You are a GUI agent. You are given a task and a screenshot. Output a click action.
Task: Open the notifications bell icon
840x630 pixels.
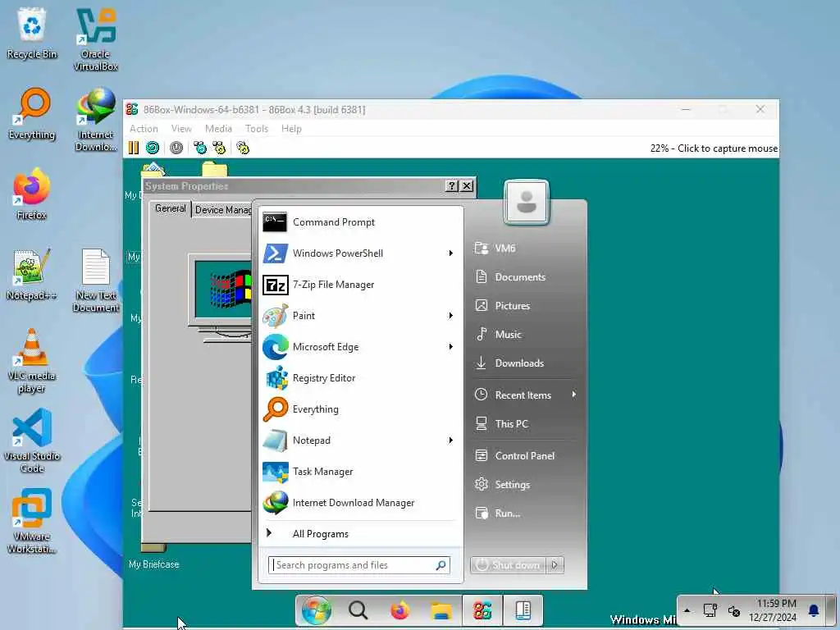(814, 610)
